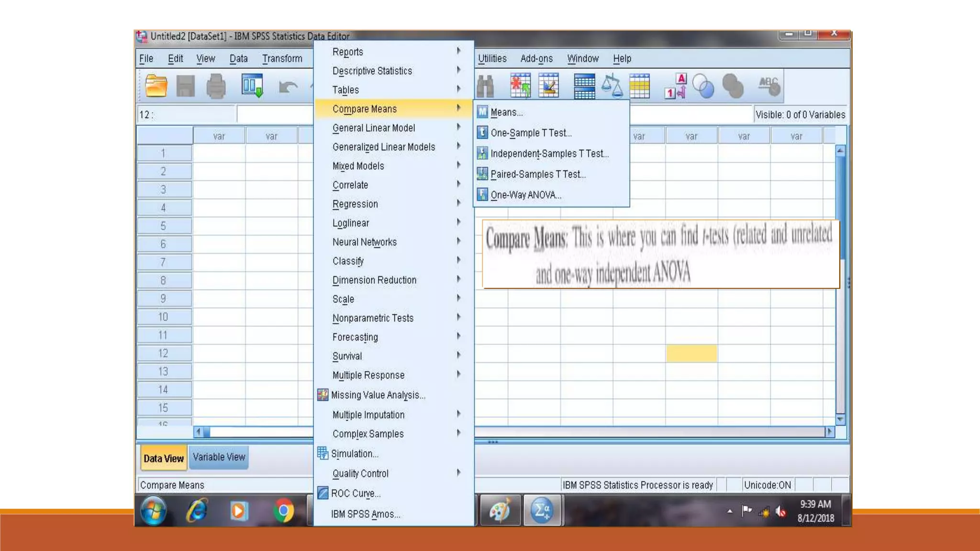
Task: Click the highlighted yellow cell in row 12
Action: pyautogui.click(x=691, y=353)
